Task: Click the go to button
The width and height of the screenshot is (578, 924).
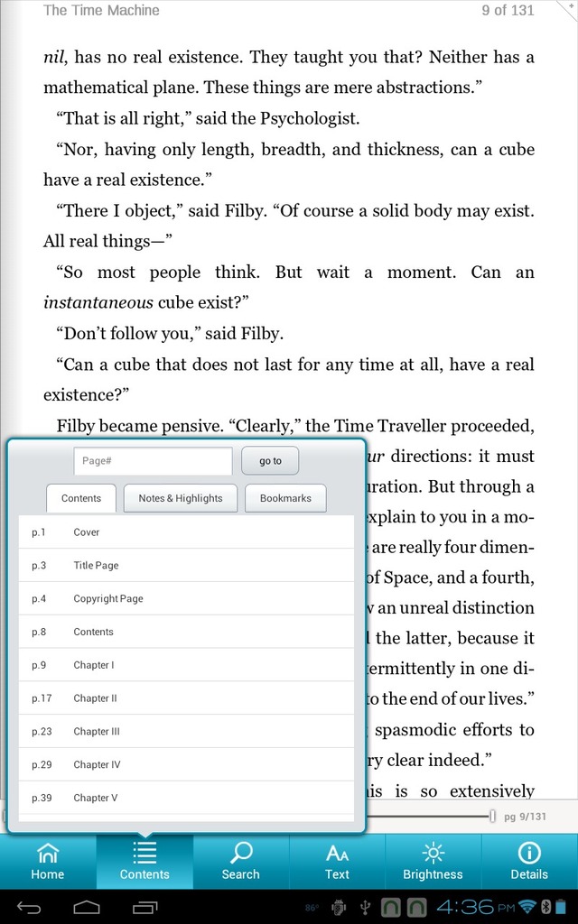Action: [x=270, y=461]
